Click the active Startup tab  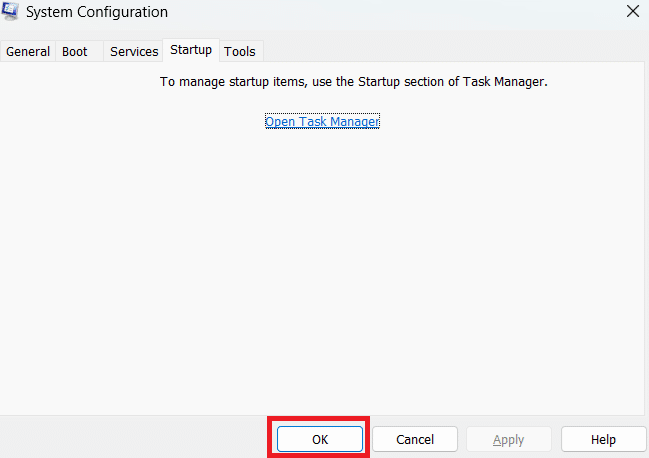point(190,50)
